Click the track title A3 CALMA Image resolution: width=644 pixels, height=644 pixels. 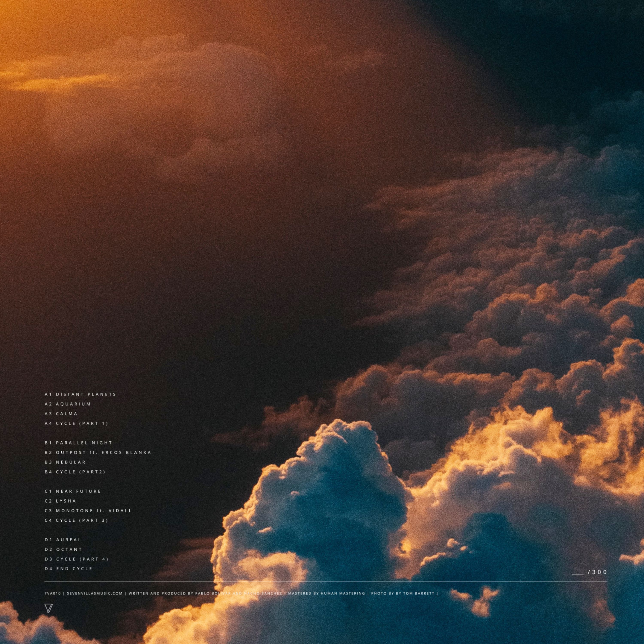pyautogui.click(x=61, y=413)
